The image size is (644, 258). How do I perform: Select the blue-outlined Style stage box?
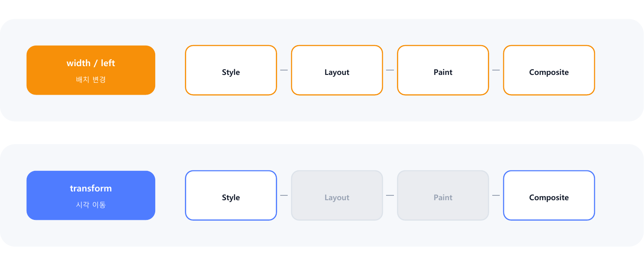(231, 195)
